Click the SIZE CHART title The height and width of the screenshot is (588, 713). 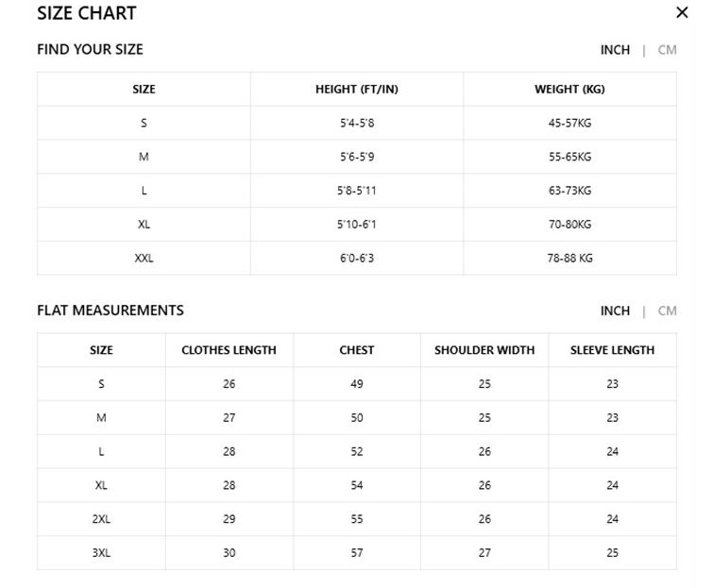87,13
